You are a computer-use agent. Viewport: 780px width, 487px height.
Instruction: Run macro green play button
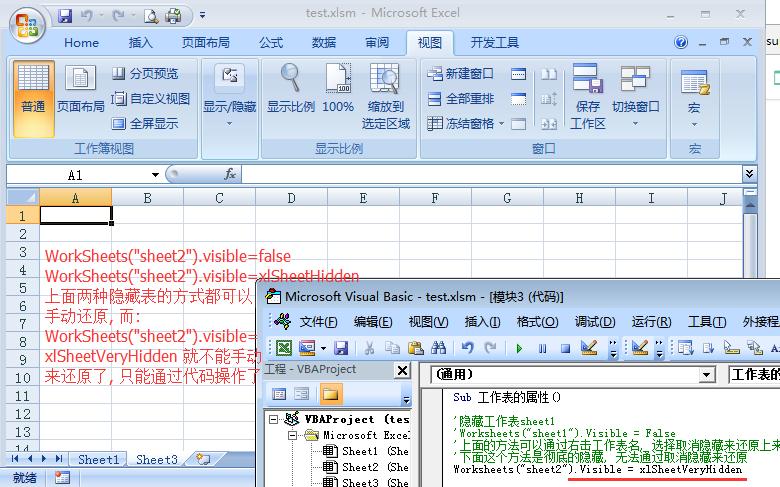[519, 348]
